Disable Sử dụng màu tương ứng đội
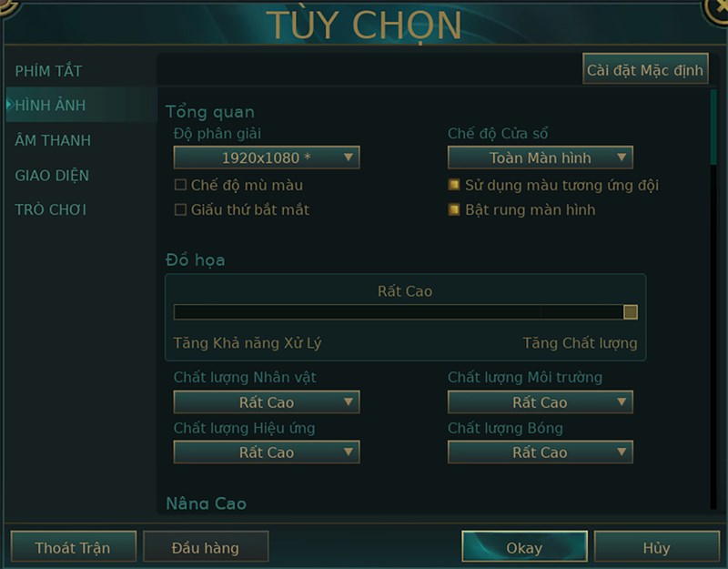The image size is (728, 569). [x=454, y=186]
